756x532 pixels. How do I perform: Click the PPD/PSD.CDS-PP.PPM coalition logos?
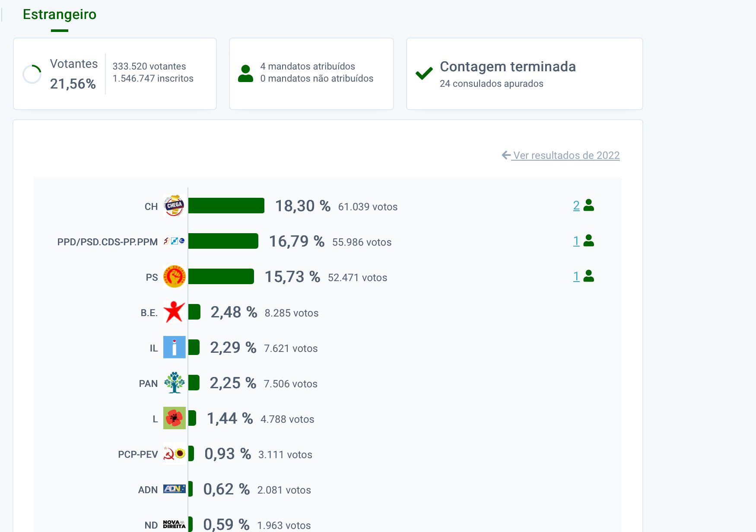point(174,241)
